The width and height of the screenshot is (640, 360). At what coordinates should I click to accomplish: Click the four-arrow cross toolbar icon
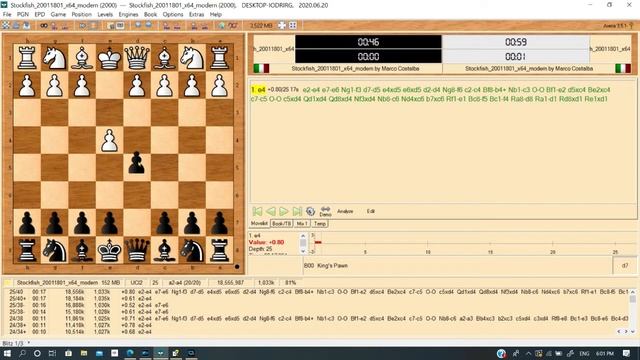(282, 25)
